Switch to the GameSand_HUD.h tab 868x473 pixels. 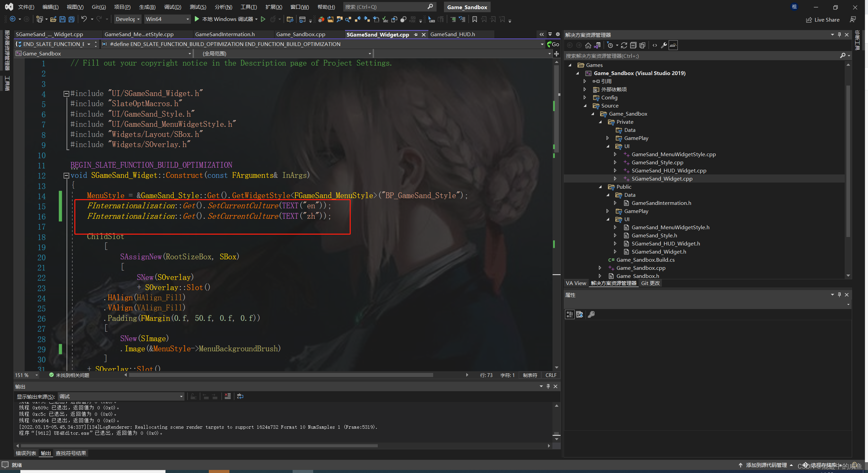coord(452,34)
